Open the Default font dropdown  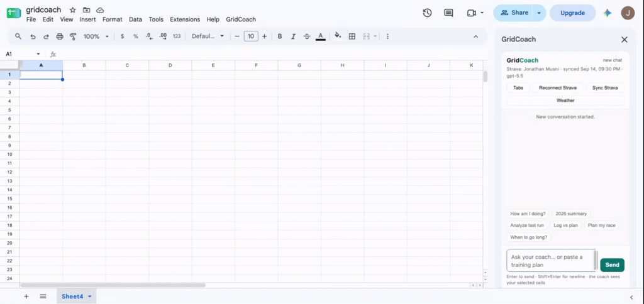tap(208, 36)
